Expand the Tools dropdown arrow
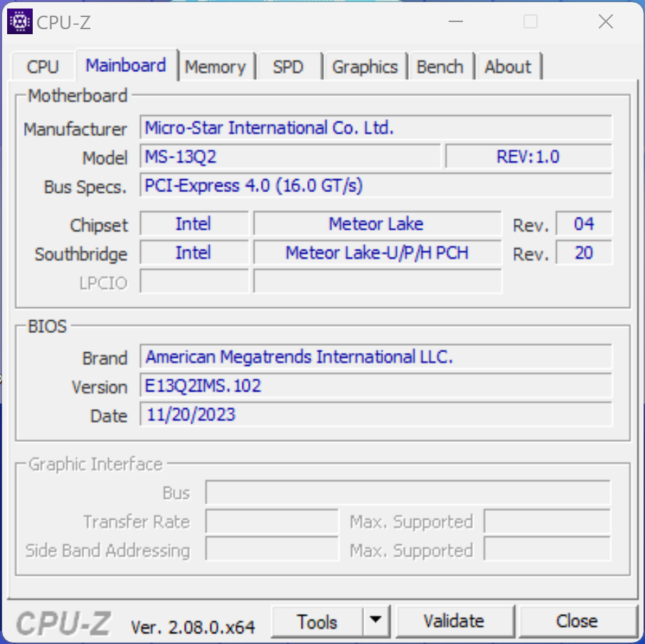This screenshot has height=644, width=645. [x=375, y=621]
